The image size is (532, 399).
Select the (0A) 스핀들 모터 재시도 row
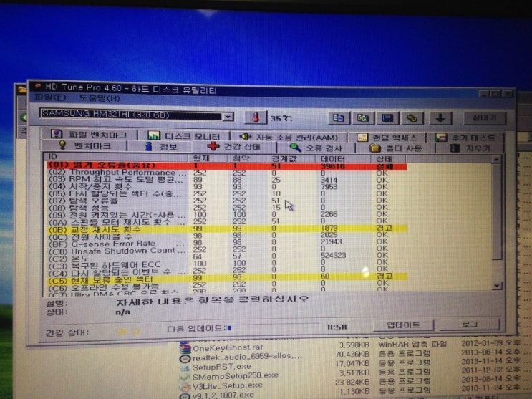[x=226, y=221]
